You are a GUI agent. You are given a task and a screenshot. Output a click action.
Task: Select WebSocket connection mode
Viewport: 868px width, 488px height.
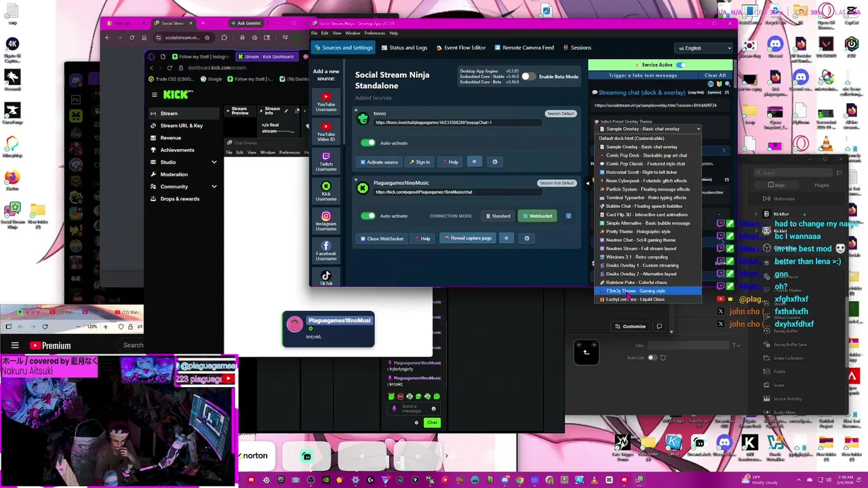point(538,216)
